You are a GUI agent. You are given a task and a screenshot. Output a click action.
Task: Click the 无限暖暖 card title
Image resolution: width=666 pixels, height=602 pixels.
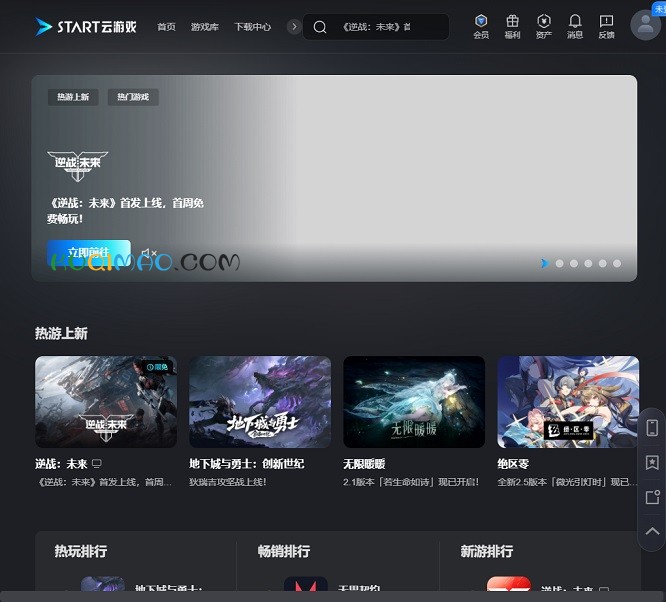364,464
